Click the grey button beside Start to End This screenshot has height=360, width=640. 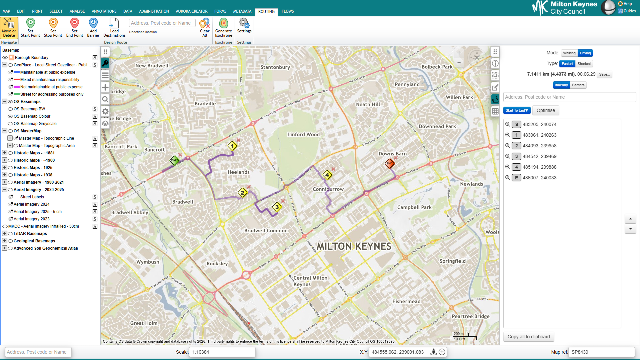tap(546, 111)
